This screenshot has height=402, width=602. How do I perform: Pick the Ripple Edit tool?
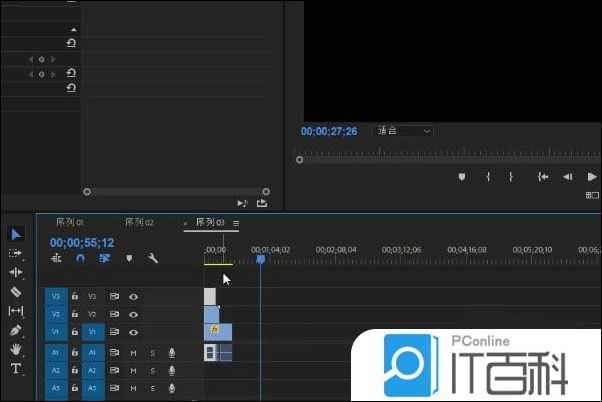coord(16,272)
